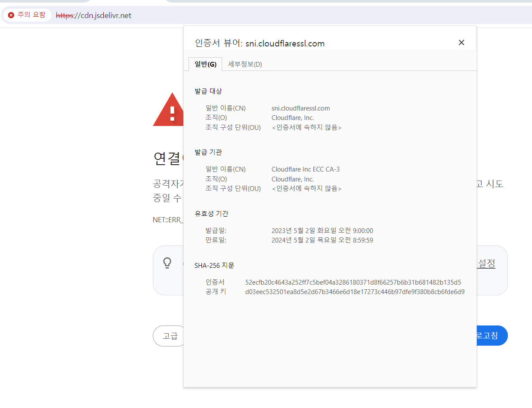Close the certificate viewer dialog
Screen dimensions: 532x408
point(461,43)
